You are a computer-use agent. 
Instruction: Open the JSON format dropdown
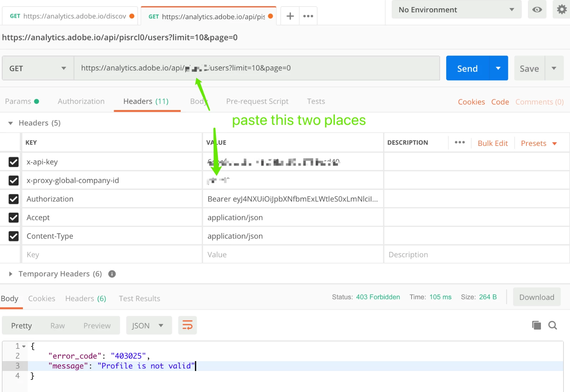click(149, 325)
